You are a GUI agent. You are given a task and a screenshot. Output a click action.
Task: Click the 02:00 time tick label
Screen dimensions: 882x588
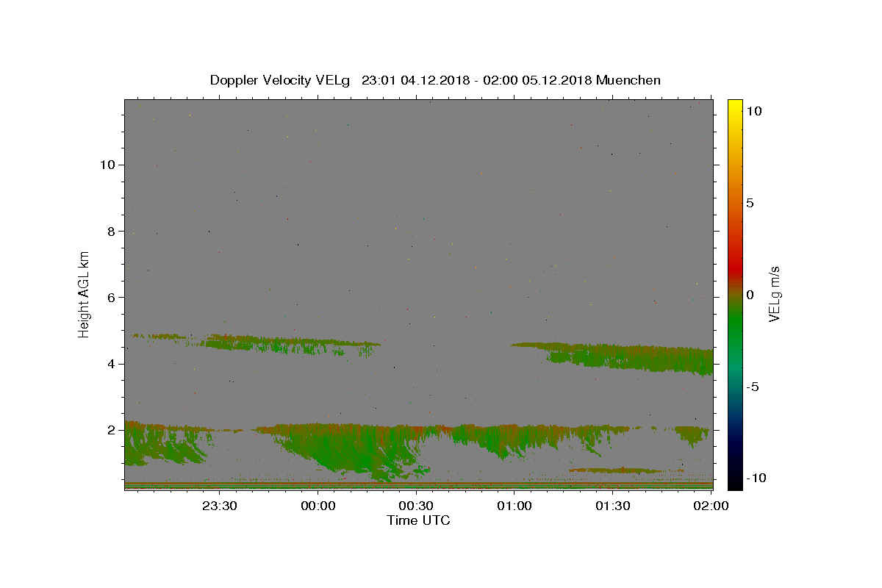(711, 506)
